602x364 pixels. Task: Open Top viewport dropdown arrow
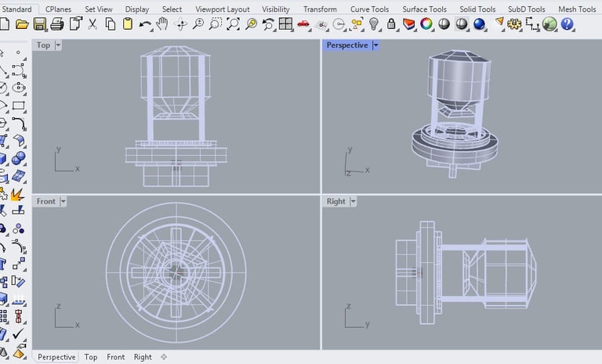(58, 45)
